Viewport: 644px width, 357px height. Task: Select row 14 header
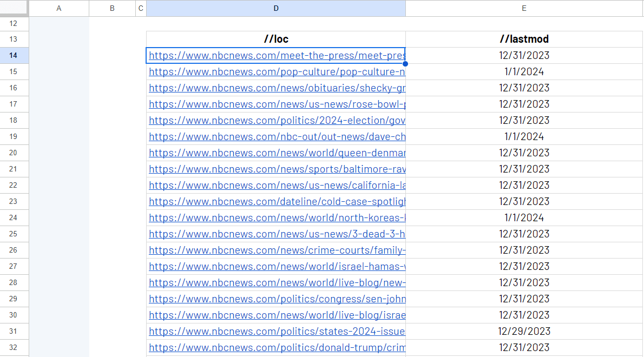pyautogui.click(x=14, y=55)
